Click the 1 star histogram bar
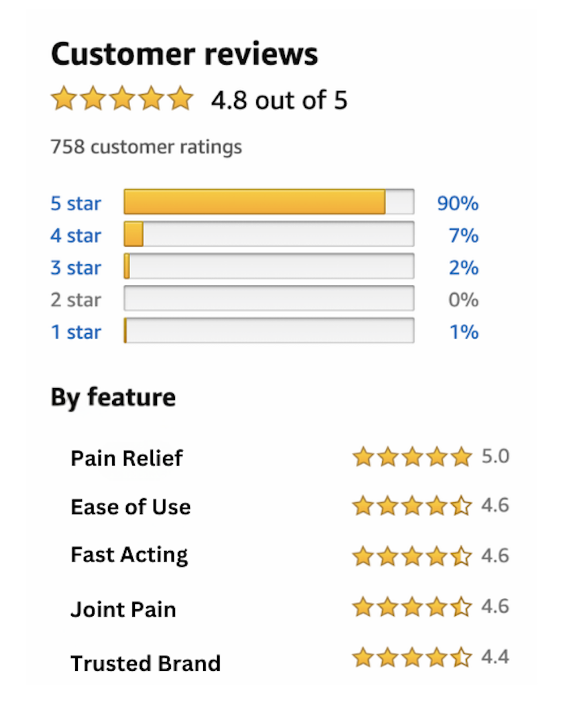The height and width of the screenshot is (728, 577). tap(269, 331)
